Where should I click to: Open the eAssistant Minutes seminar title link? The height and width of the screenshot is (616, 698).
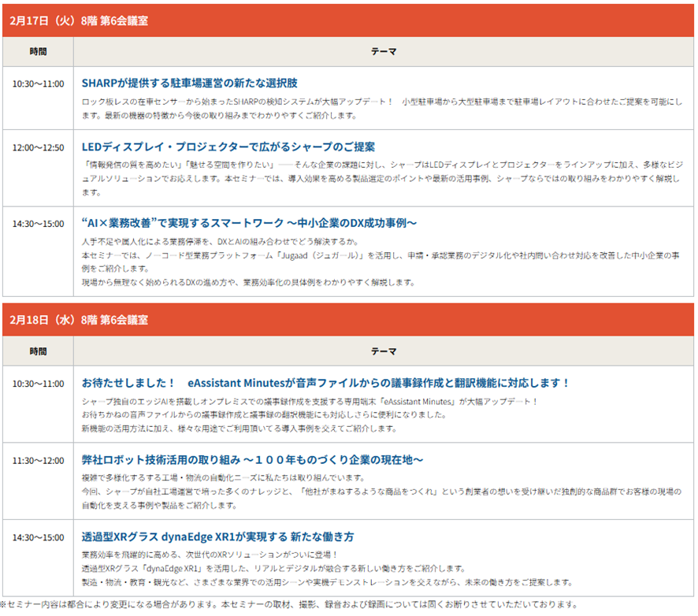pos(325,383)
